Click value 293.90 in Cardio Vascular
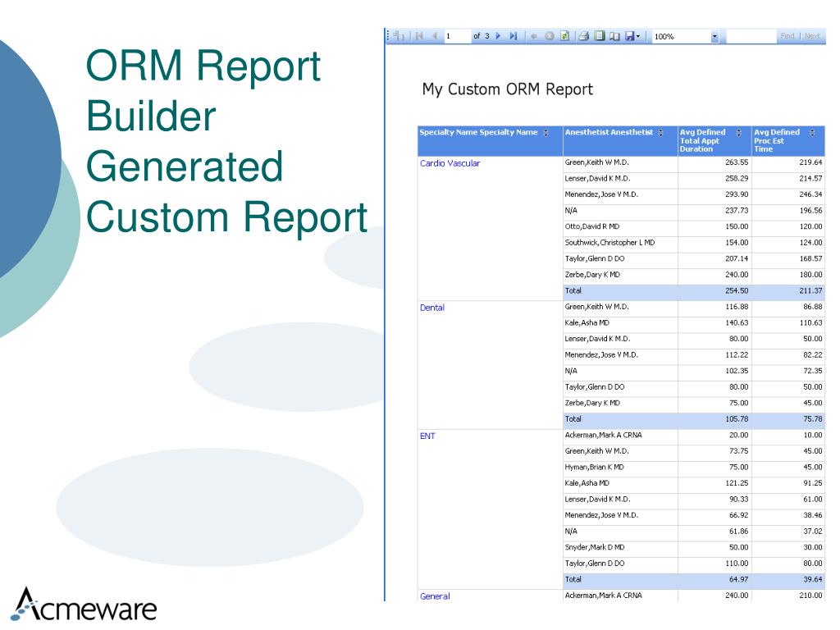The image size is (840, 630). point(737,194)
